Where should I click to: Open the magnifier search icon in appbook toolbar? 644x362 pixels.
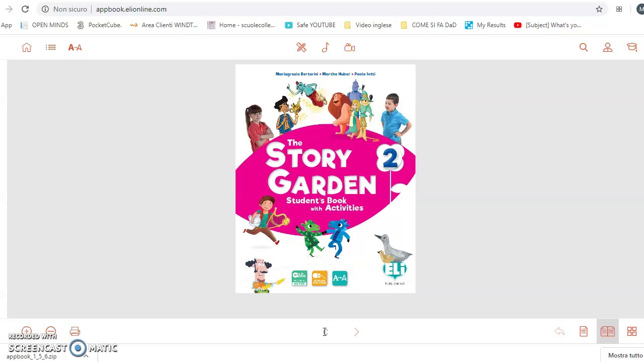[584, 47]
